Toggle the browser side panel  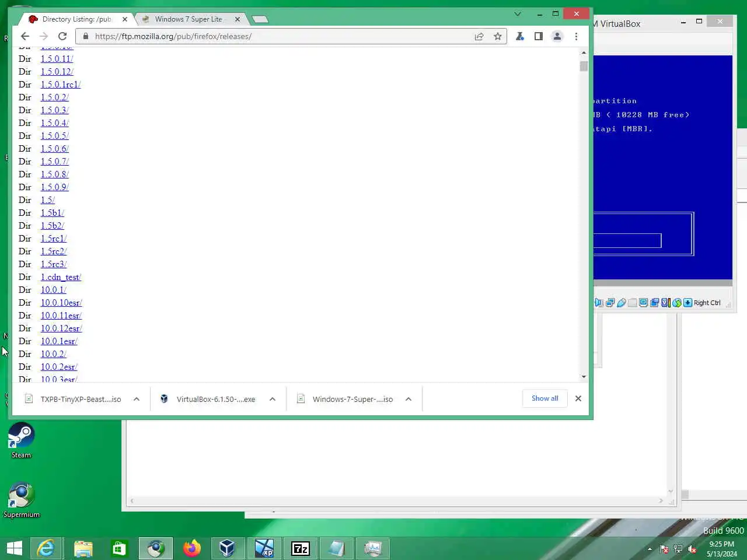(x=539, y=36)
